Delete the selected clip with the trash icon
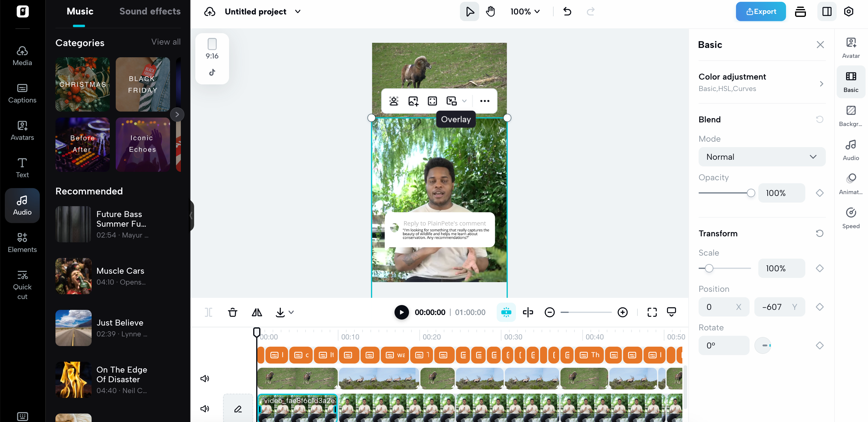868x422 pixels. [x=232, y=313]
